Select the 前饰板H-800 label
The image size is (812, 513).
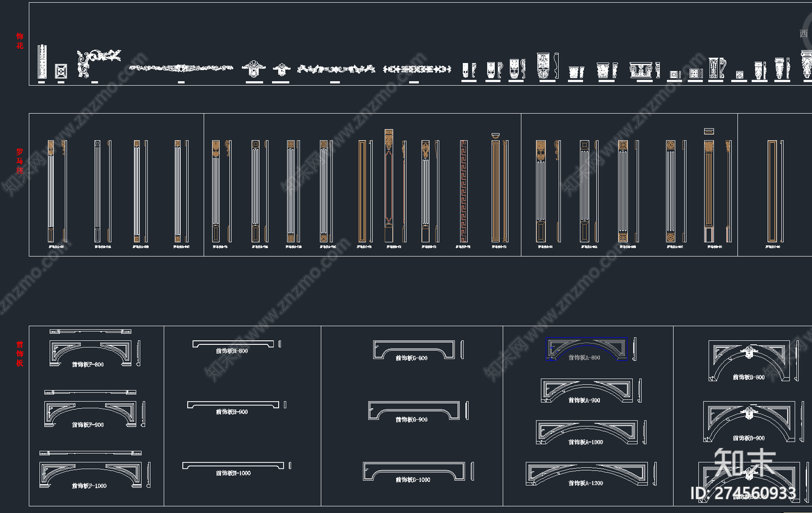point(232,351)
